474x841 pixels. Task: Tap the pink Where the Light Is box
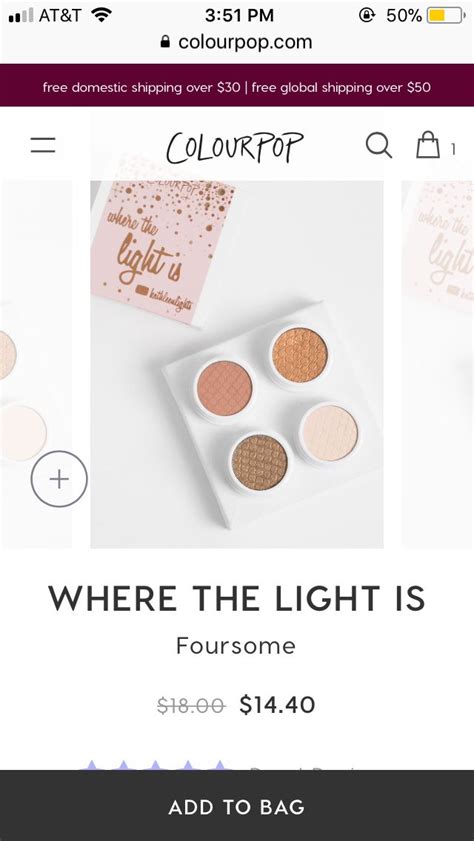[164, 252]
